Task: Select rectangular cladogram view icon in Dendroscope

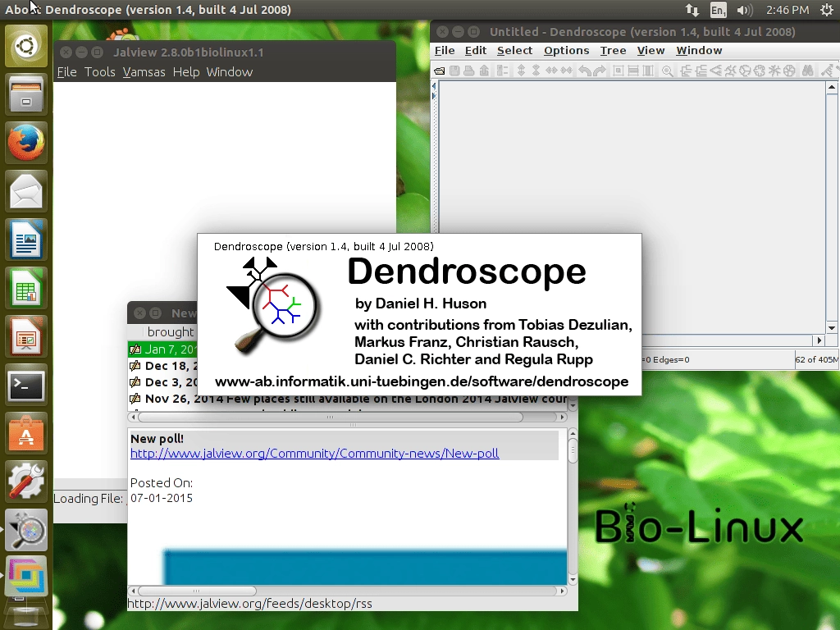Action: click(701, 71)
